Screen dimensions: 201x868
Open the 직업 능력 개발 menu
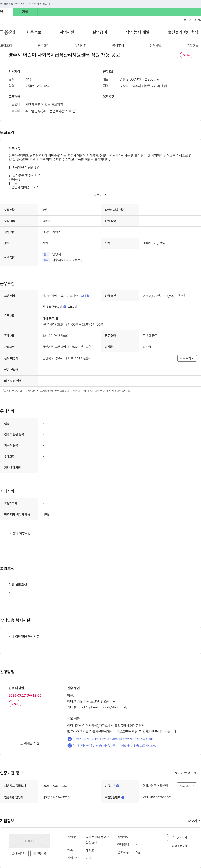137,32
